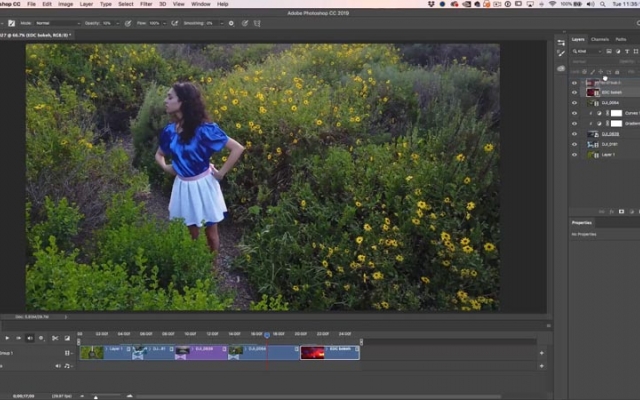Open the Window menu
This screenshot has width=640, height=400.
click(x=201, y=4)
